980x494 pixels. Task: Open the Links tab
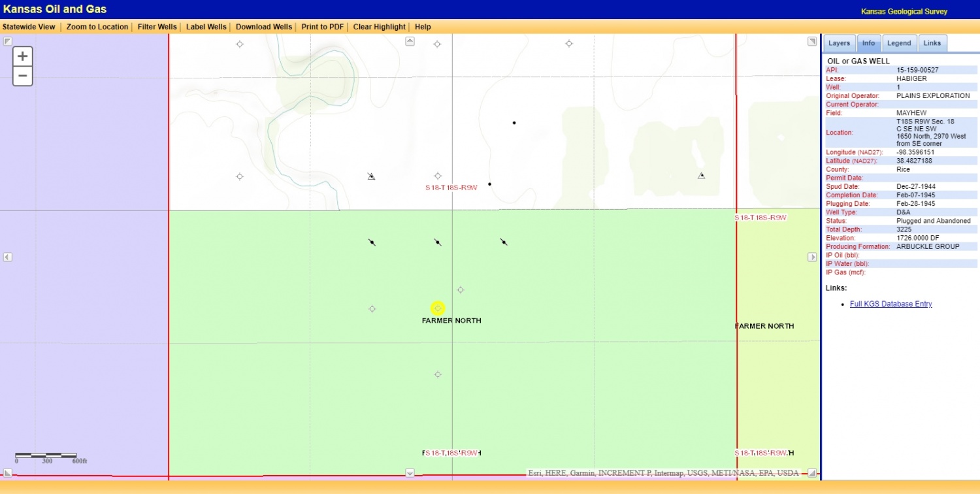932,43
